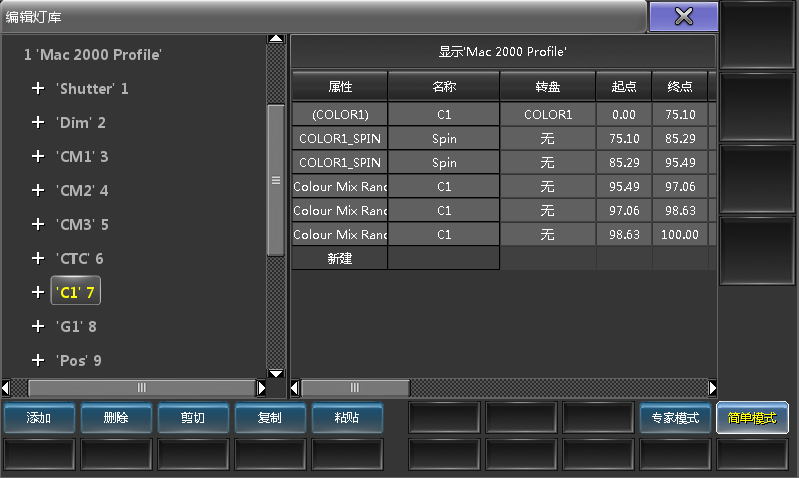The width and height of the screenshot is (799, 478).
Task: Click the table horizontal scrollbar thumb
Action: click(x=355, y=388)
